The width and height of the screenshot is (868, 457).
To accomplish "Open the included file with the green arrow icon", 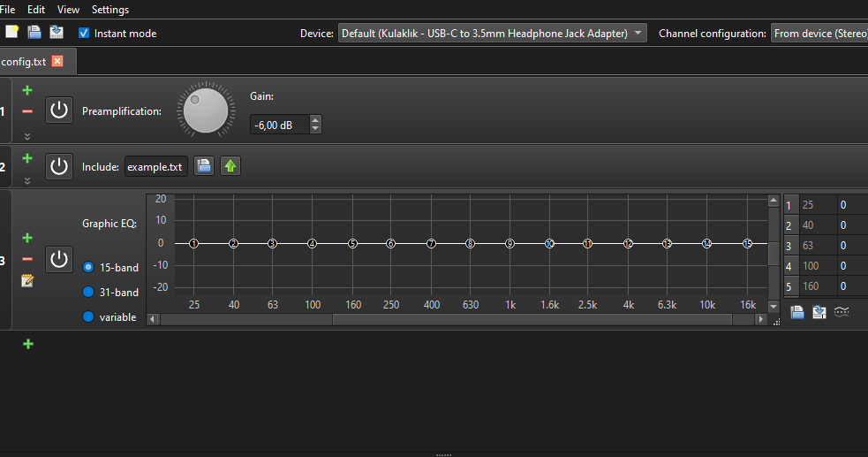I will coord(230,165).
